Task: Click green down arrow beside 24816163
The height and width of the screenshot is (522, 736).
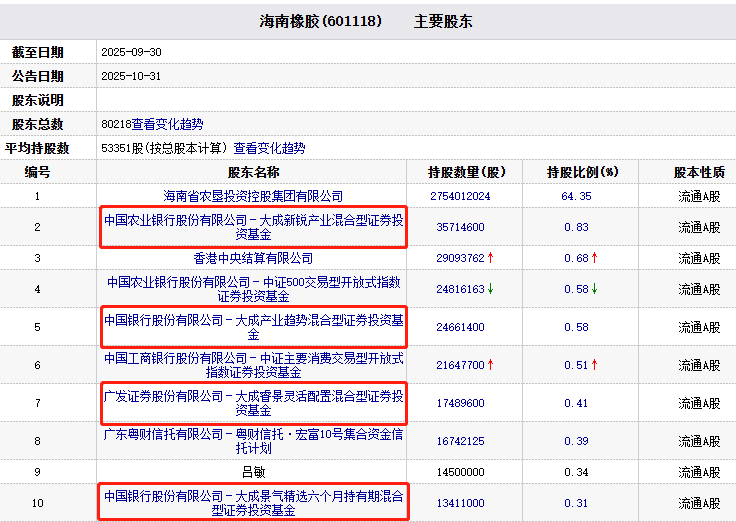Action: pyautogui.click(x=491, y=289)
